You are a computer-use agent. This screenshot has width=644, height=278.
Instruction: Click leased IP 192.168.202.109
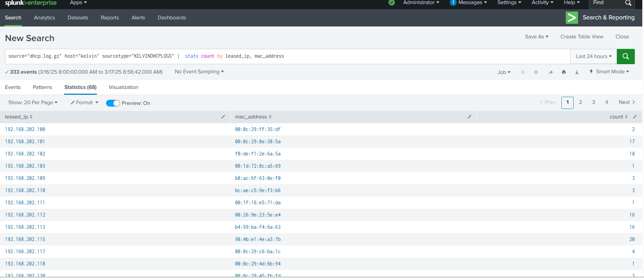click(25, 178)
